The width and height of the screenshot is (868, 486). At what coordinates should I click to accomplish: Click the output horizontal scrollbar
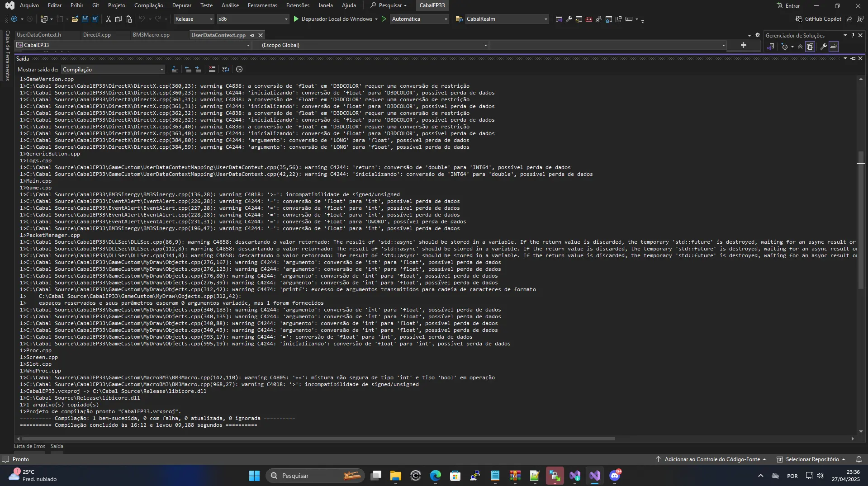tap(318, 439)
